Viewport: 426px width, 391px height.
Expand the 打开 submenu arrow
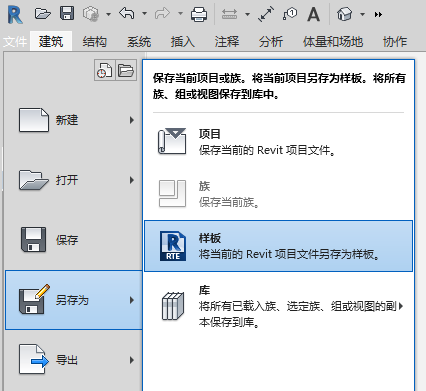(132, 180)
